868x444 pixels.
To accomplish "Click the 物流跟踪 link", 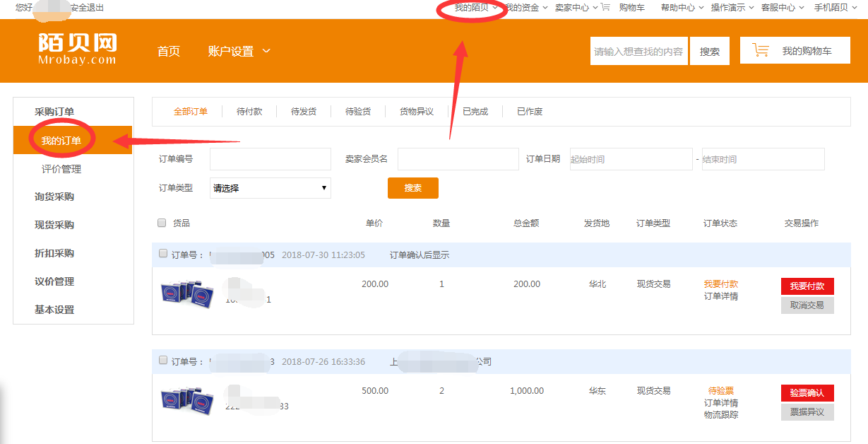I will (x=720, y=415).
